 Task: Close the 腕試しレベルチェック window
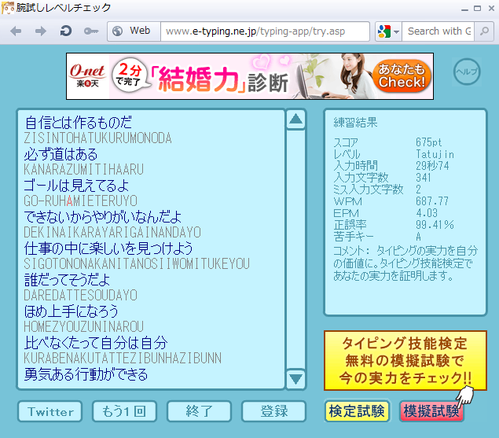(491, 8)
